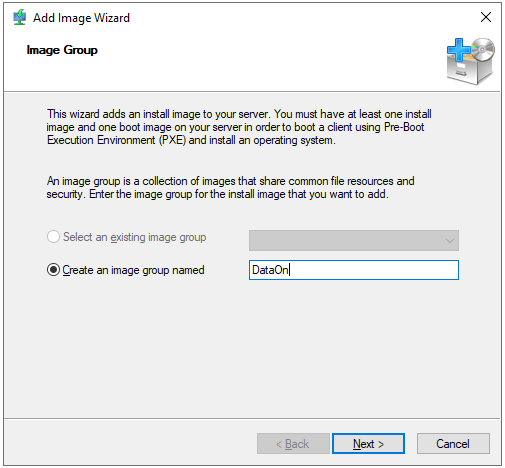Click the empty gray area below the radio options

click(x=252, y=348)
